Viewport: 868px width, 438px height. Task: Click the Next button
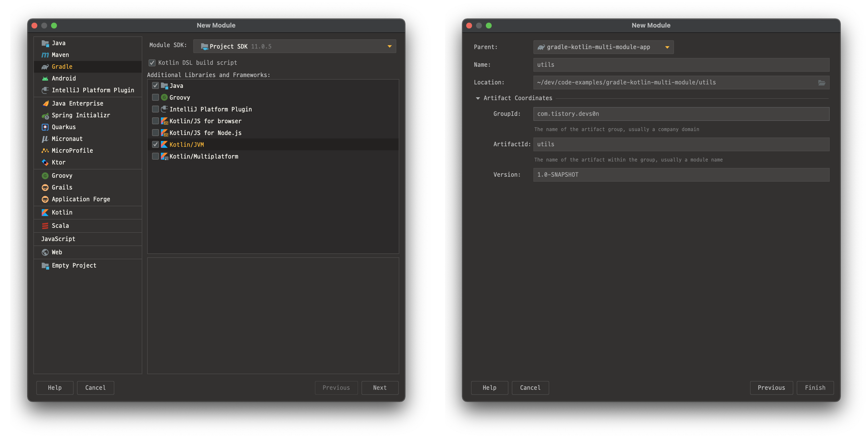pyautogui.click(x=380, y=388)
